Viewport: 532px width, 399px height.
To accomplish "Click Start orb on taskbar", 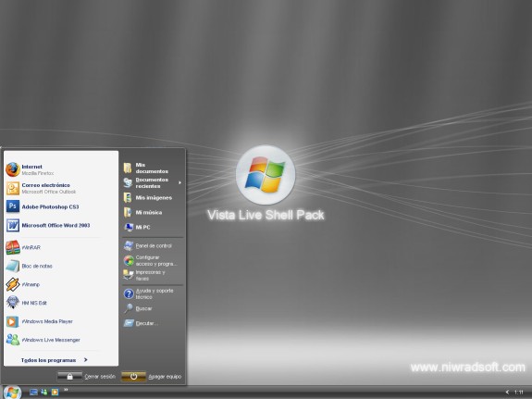I will point(13,393).
